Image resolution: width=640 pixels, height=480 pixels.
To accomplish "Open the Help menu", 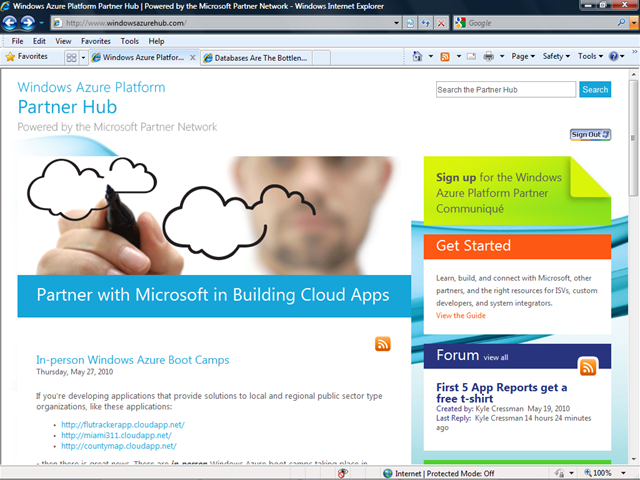I will [156, 41].
